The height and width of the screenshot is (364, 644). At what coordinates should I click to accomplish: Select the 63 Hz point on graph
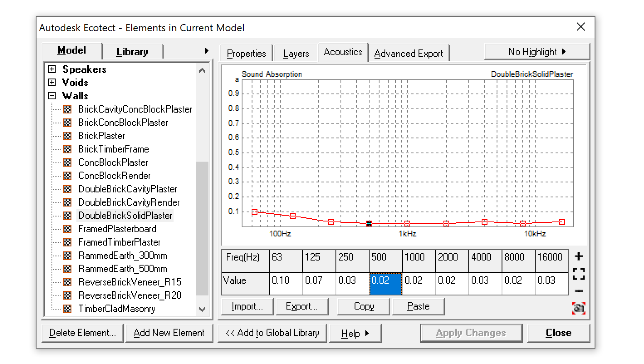pyautogui.click(x=255, y=212)
